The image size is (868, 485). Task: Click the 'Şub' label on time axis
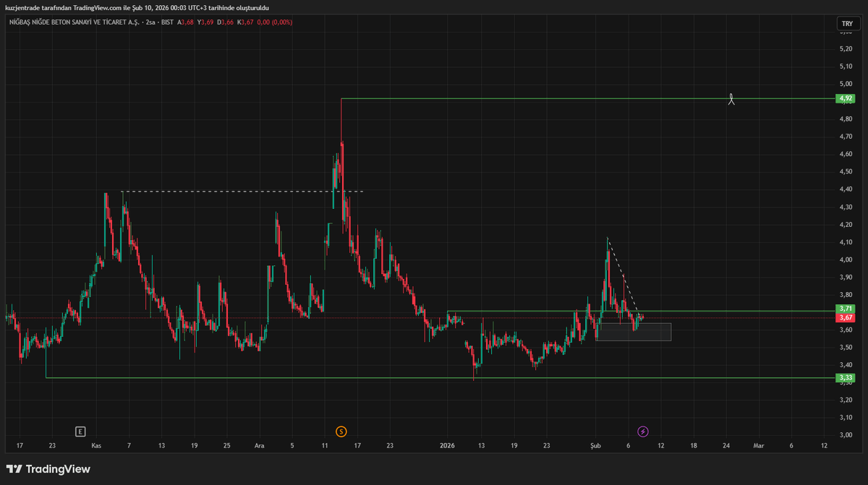[x=595, y=446]
